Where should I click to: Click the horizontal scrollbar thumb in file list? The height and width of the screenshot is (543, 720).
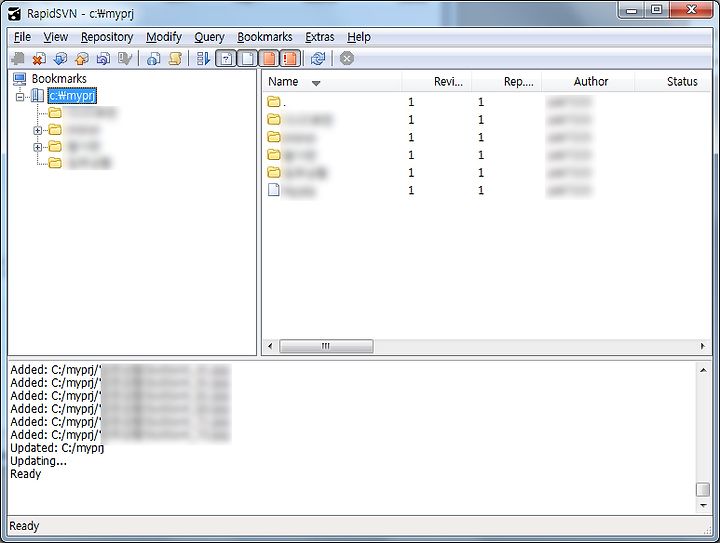click(326, 346)
